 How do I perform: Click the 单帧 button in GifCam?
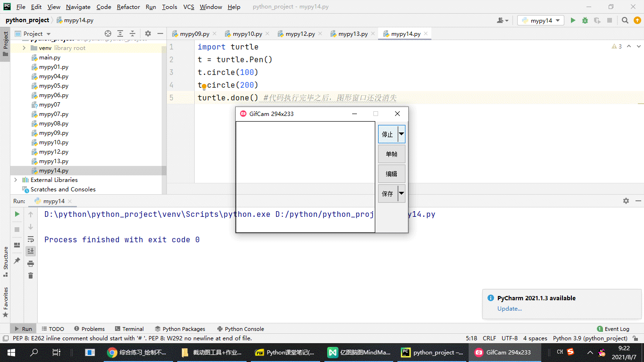[x=392, y=154]
